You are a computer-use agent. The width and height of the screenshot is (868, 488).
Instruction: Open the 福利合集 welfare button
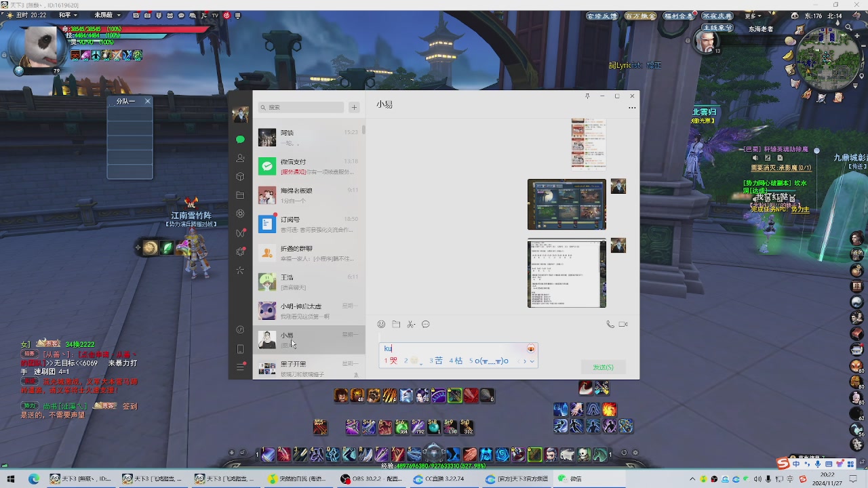click(x=679, y=16)
